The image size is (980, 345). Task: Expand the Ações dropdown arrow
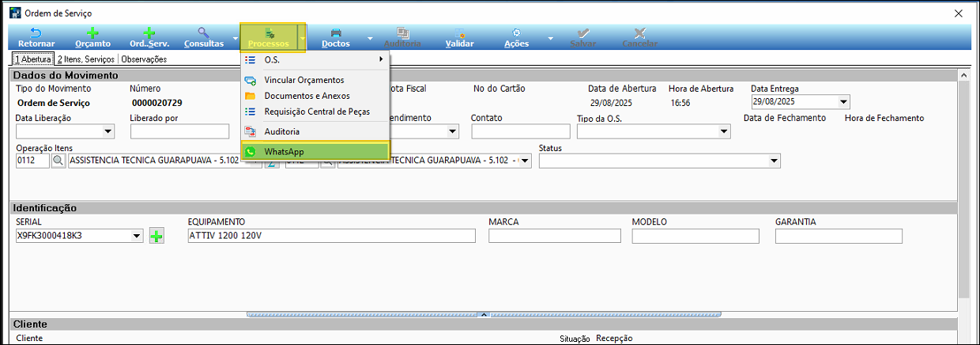coord(550,38)
